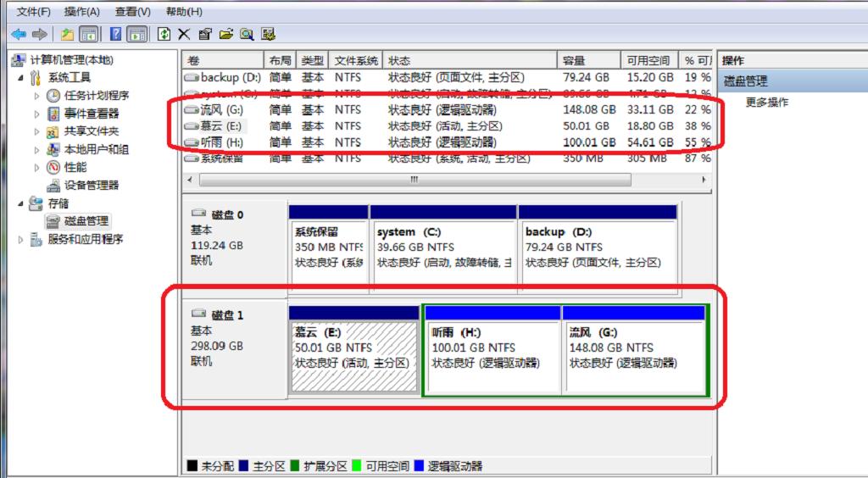868x478 pixels.
Task: Collapse the 系统工具 tree node
Action: (21, 78)
